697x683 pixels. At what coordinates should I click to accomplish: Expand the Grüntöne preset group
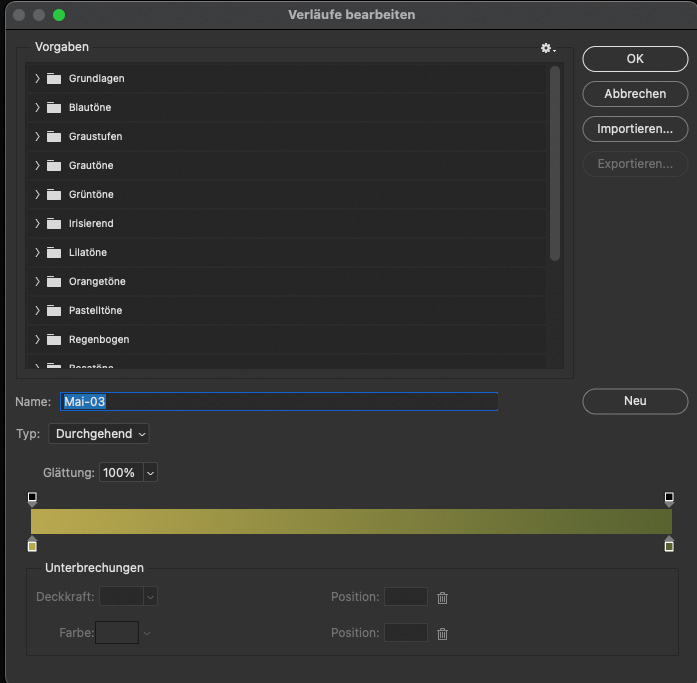37,195
